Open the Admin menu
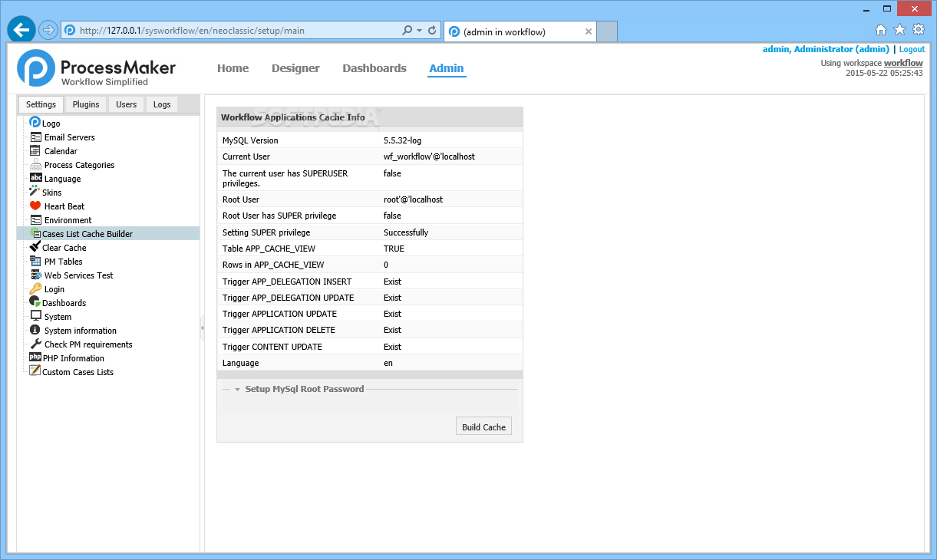 pos(447,68)
